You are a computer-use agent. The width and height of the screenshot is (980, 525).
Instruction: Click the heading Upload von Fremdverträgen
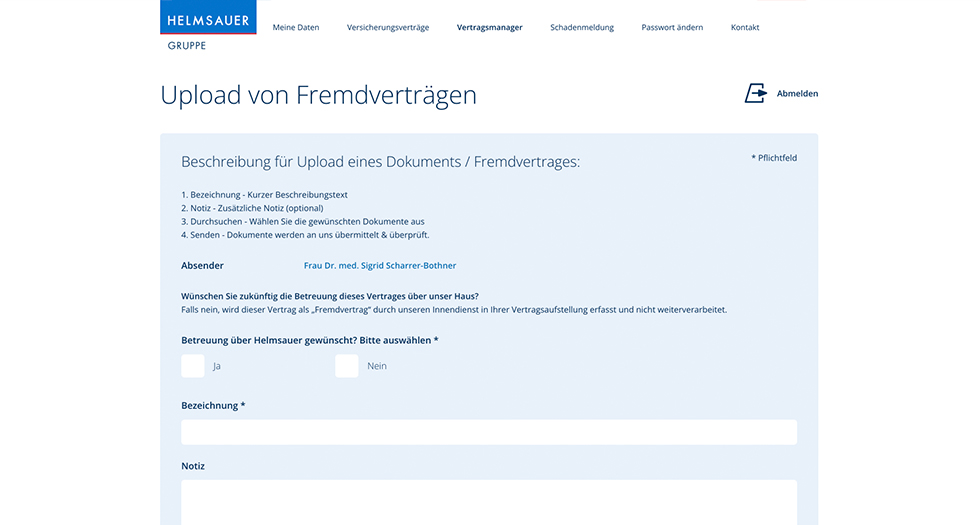tap(318, 96)
